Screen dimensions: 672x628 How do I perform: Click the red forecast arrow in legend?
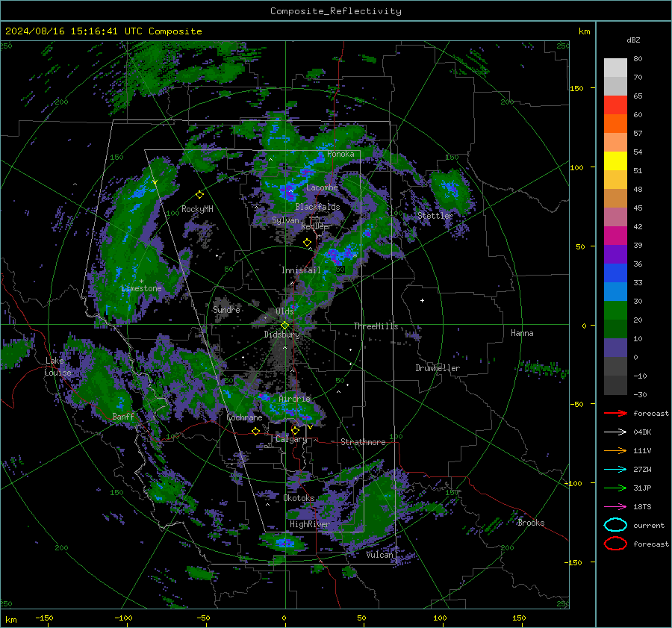pyautogui.click(x=615, y=413)
